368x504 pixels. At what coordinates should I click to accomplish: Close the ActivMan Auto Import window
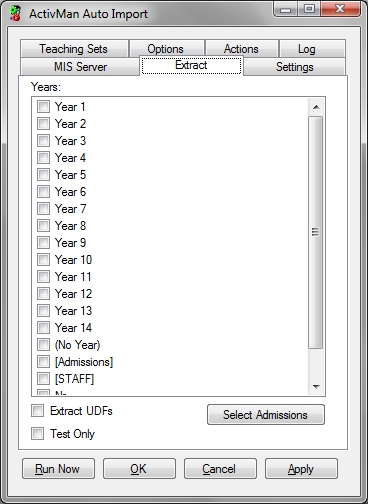point(340,9)
